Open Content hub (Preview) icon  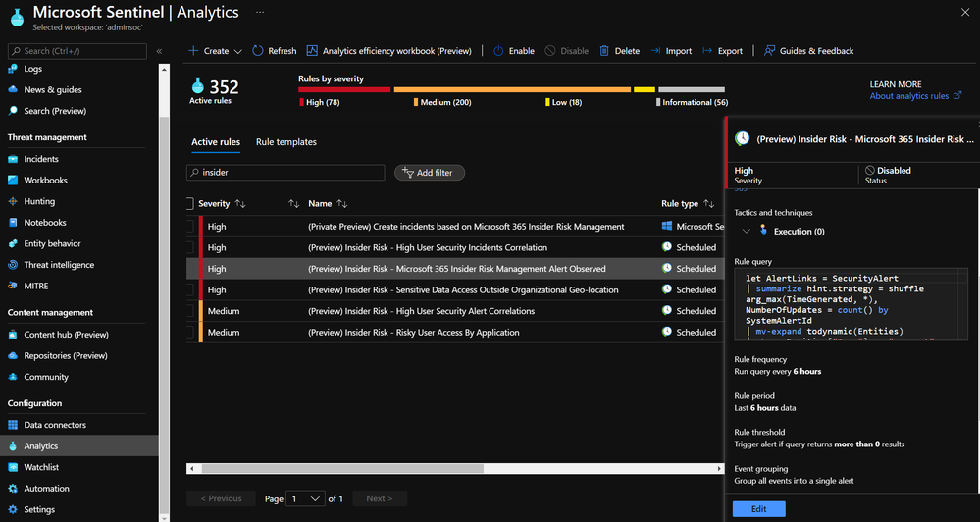(x=13, y=335)
